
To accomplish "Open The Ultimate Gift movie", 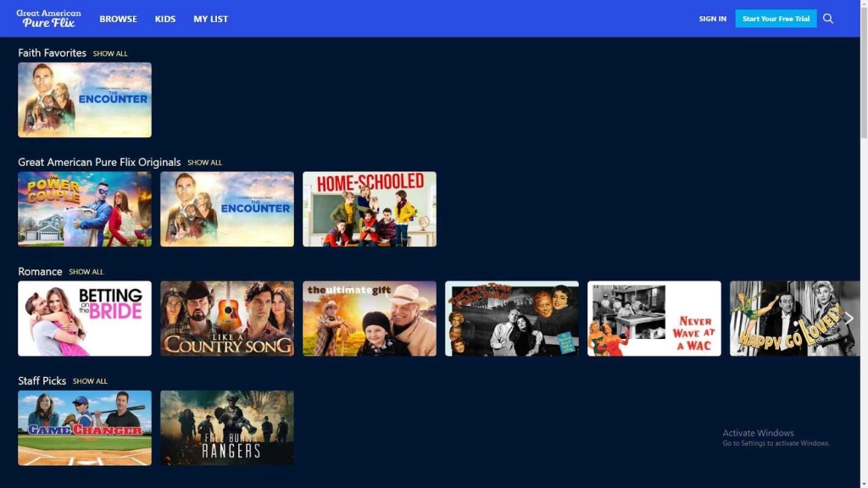I will click(x=370, y=319).
